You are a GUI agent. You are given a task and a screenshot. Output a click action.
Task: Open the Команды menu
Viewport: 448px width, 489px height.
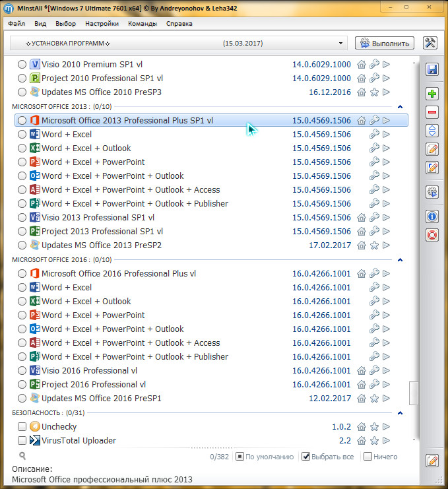[x=143, y=24]
